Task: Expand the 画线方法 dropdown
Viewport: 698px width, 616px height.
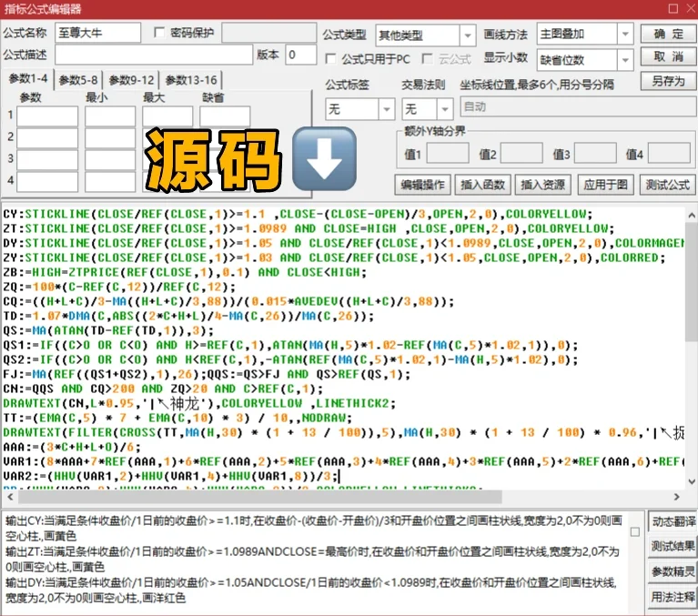Action: point(625,34)
